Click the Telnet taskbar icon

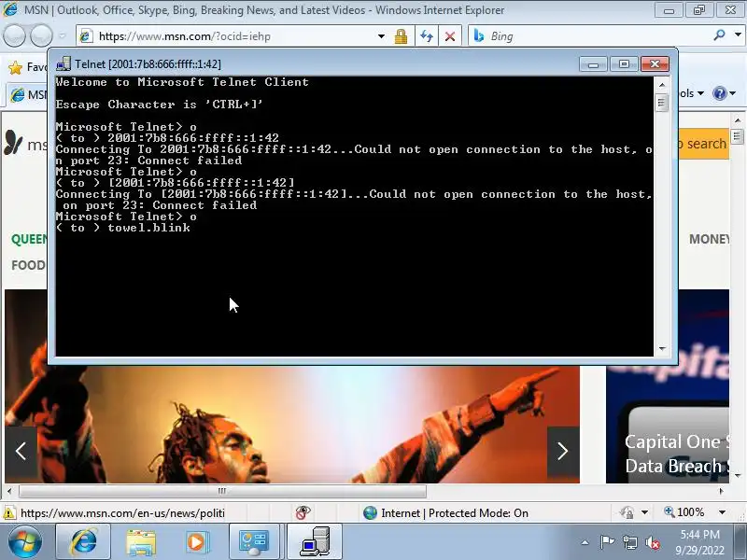pos(315,542)
